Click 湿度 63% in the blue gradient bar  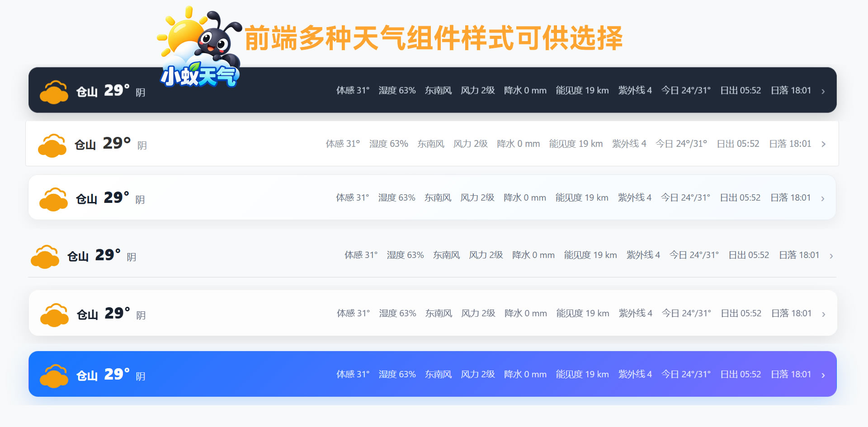[397, 374]
